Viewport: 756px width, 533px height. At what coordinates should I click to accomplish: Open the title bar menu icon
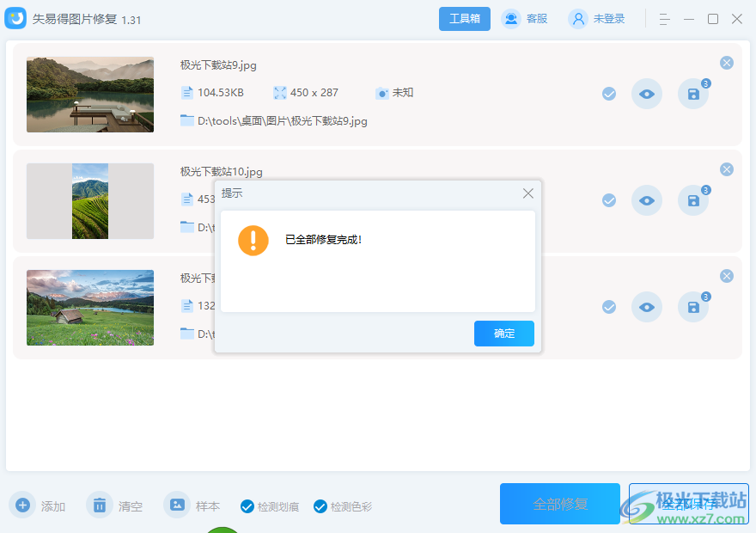click(664, 19)
